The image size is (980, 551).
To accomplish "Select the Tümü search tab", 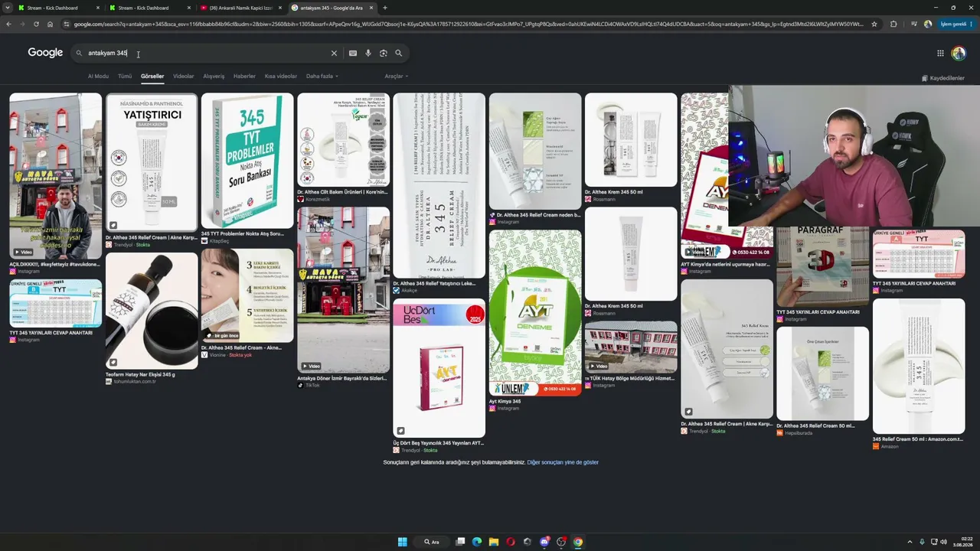I will tap(125, 77).
